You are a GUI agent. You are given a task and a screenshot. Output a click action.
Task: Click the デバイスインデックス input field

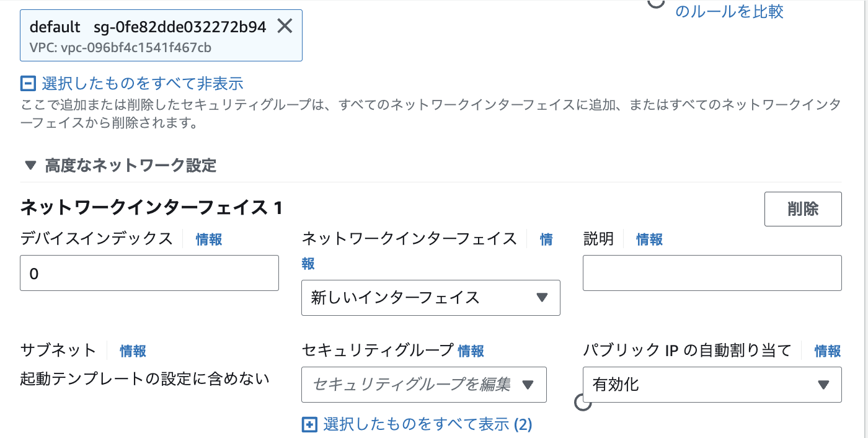149,273
